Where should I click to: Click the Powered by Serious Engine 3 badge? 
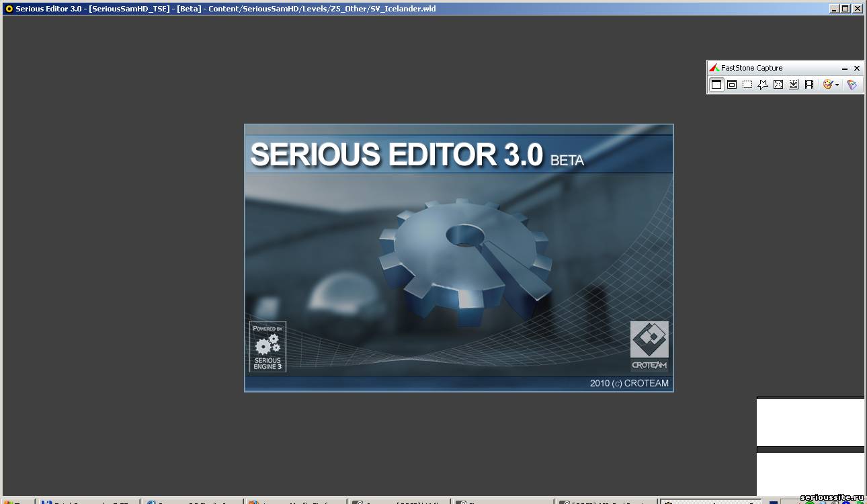[x=267, y=347]
